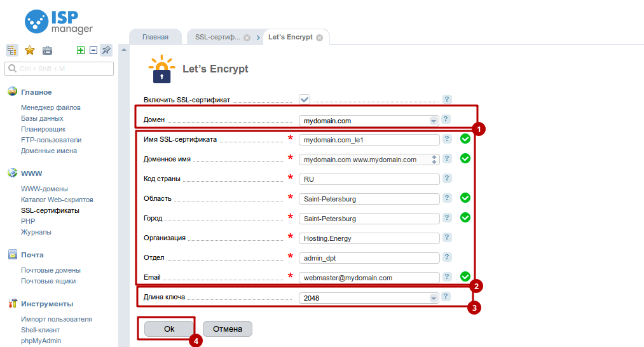Open Shell-клиент link
This screenshot has width=644, height=347.
point(40,330)
